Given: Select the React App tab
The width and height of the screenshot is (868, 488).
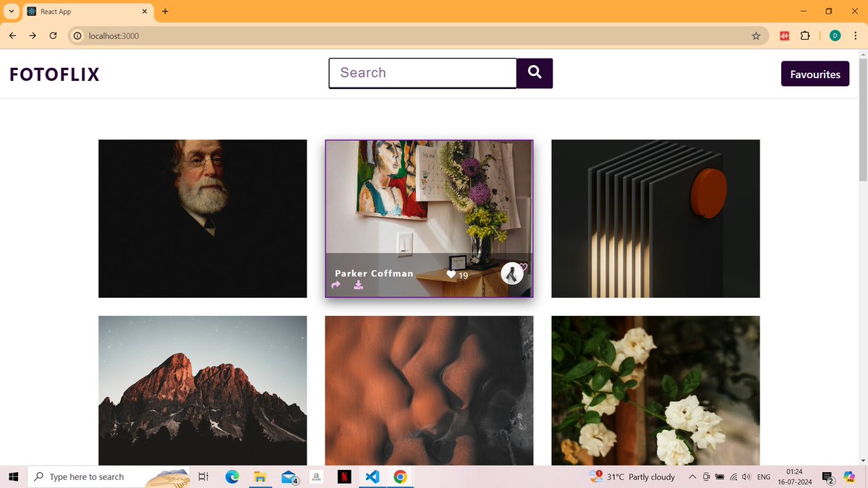Looking at the screenshot, I should [x=88, y=12].
